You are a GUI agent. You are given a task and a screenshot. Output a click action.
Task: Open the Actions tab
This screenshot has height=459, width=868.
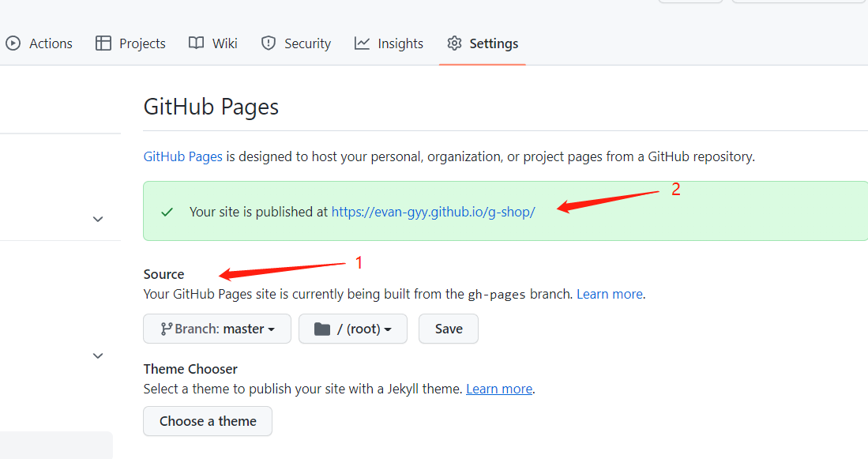click(39, 43)
